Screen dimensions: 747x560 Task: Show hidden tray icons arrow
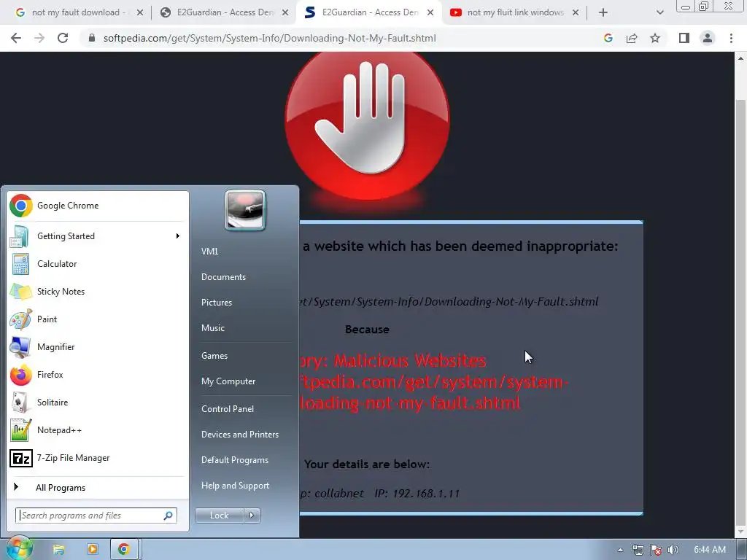620,550
